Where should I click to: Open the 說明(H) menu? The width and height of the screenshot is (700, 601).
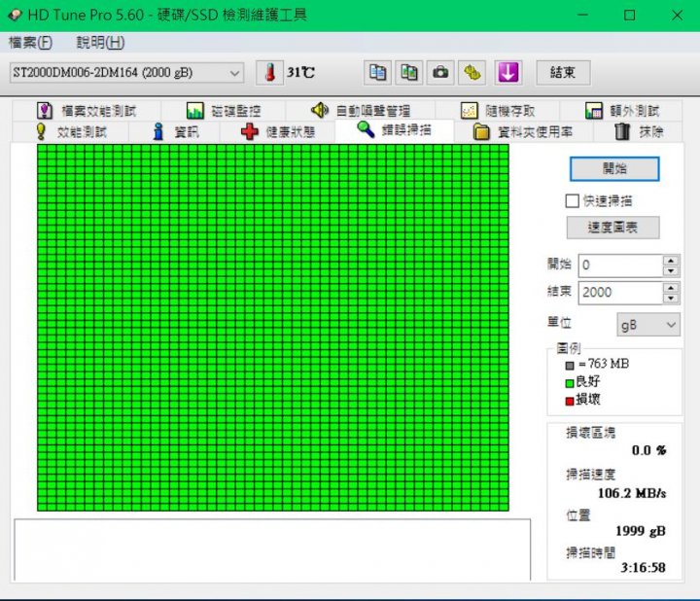tap(100, 43)
